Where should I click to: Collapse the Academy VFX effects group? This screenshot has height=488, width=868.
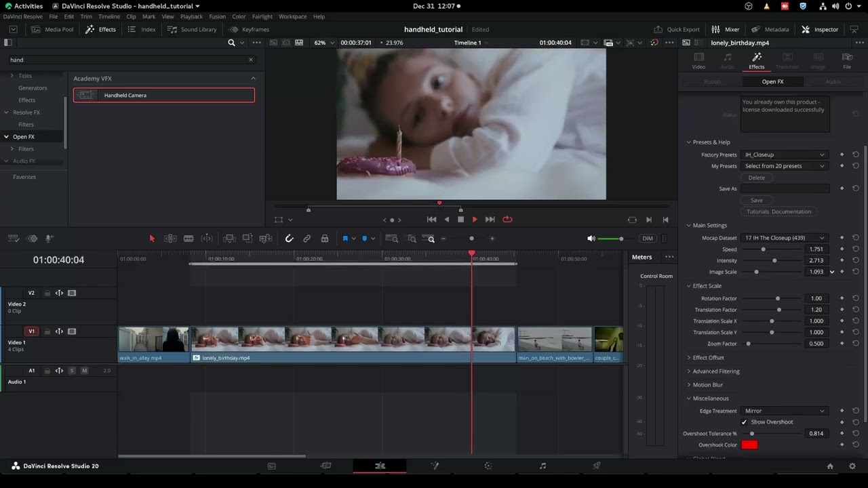(x=253, y=79)
